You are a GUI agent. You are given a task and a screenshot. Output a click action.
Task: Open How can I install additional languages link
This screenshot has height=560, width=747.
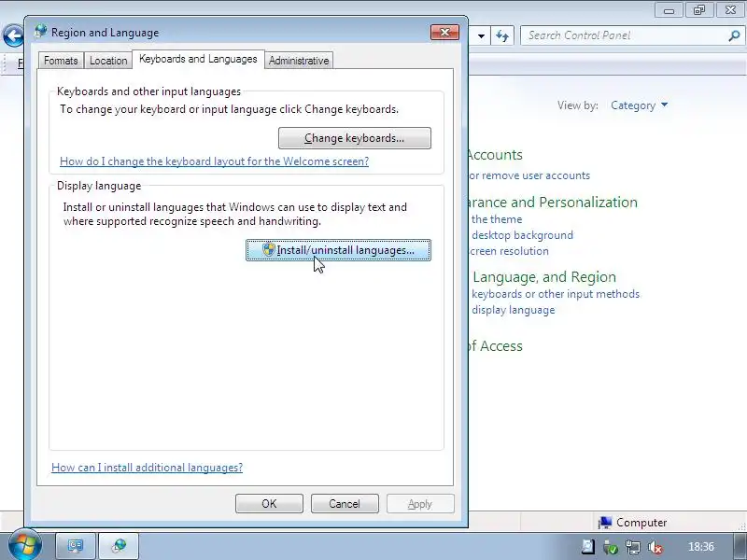[x=148, y=468]
